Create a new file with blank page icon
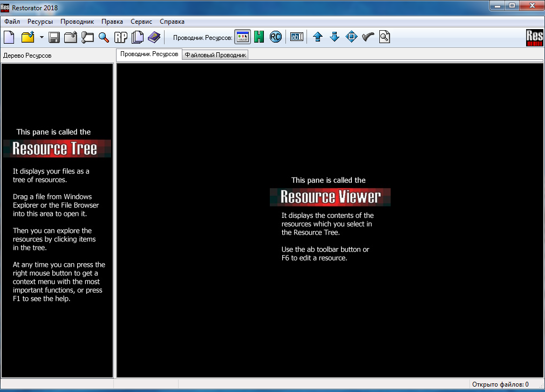The width and height of the screenshot is (545, 392). 9,37
